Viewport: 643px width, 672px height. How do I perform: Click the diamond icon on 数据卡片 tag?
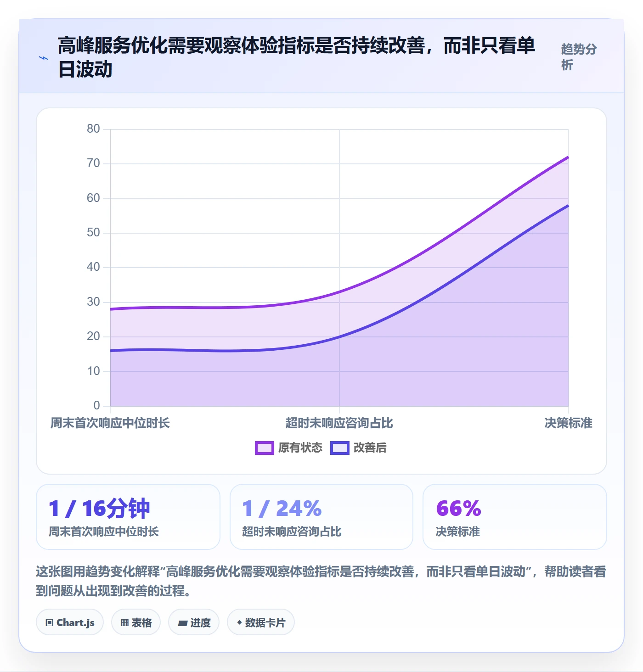(x=239, y=622)
